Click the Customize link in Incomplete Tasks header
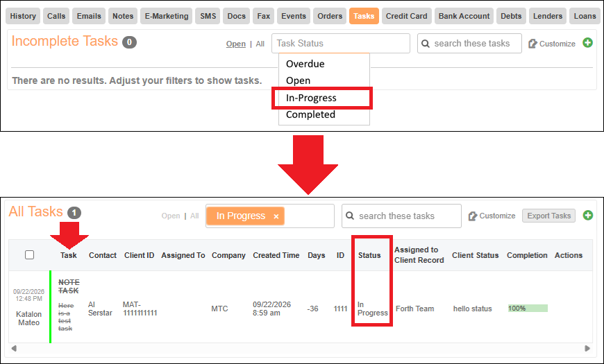This screenshot has height=364, width=604. (x=557, y=44)
